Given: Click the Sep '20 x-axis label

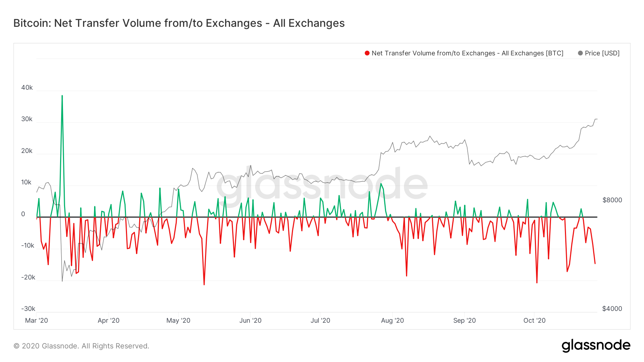Looking at the screenshot, I should [x=464, y=321].
